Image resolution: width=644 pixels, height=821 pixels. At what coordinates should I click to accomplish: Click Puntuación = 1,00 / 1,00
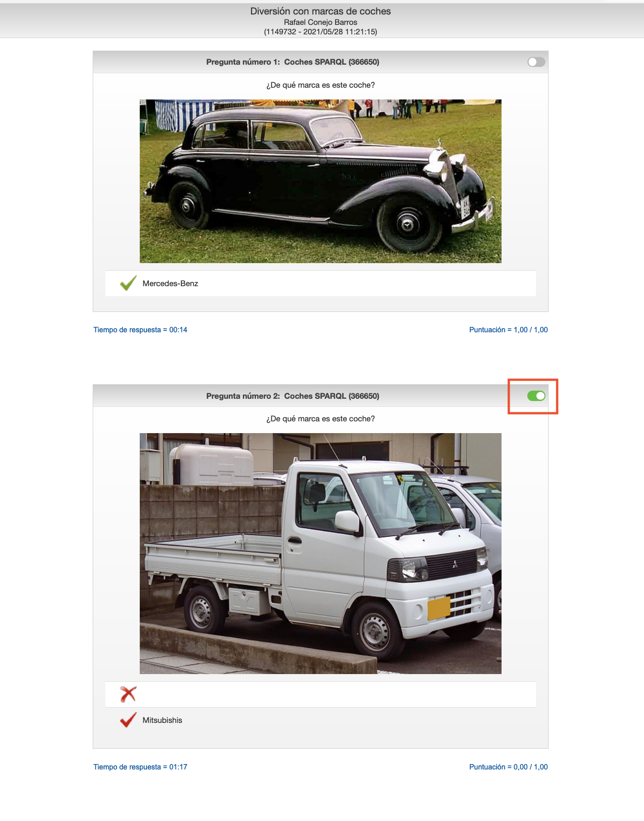[508, 330]
